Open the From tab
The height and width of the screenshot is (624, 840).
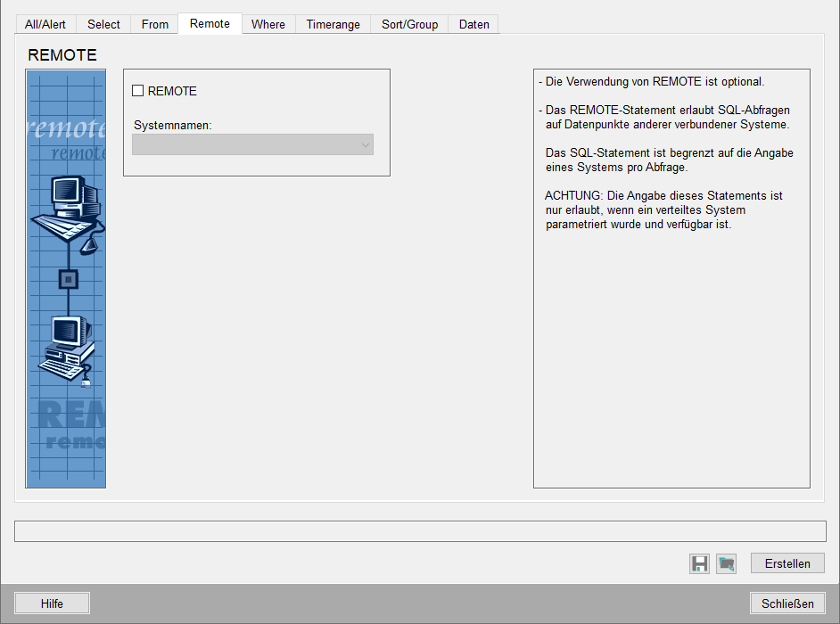click(155, 25)
